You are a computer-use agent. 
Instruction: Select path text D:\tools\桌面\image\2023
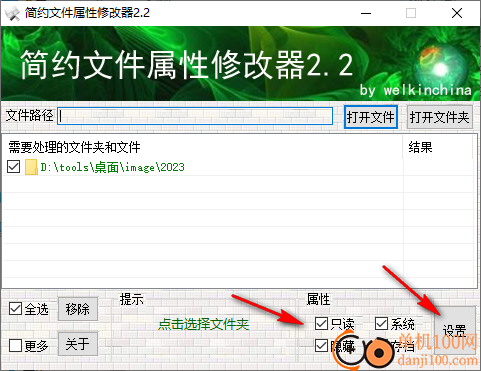[112, 167]
